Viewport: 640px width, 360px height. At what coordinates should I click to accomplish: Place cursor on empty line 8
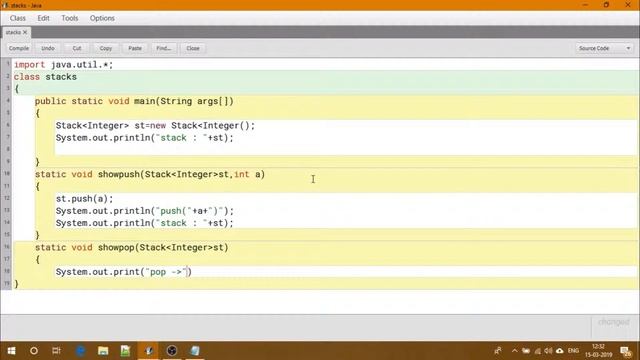pos(345,150)
